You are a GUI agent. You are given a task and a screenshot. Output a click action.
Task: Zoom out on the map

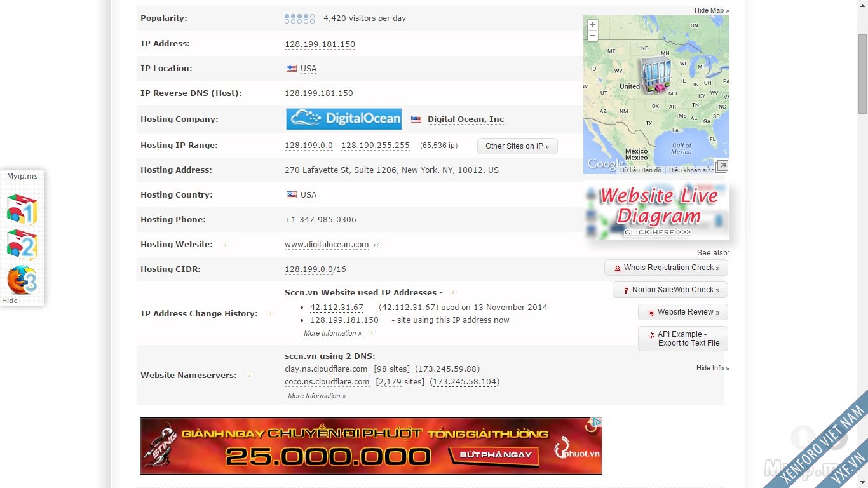click(x=593, y=36)
